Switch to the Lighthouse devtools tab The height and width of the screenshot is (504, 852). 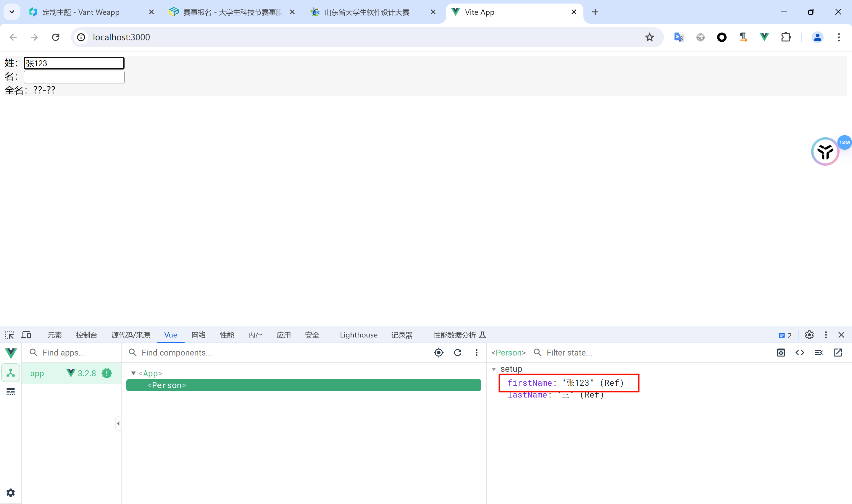[358, 335]
